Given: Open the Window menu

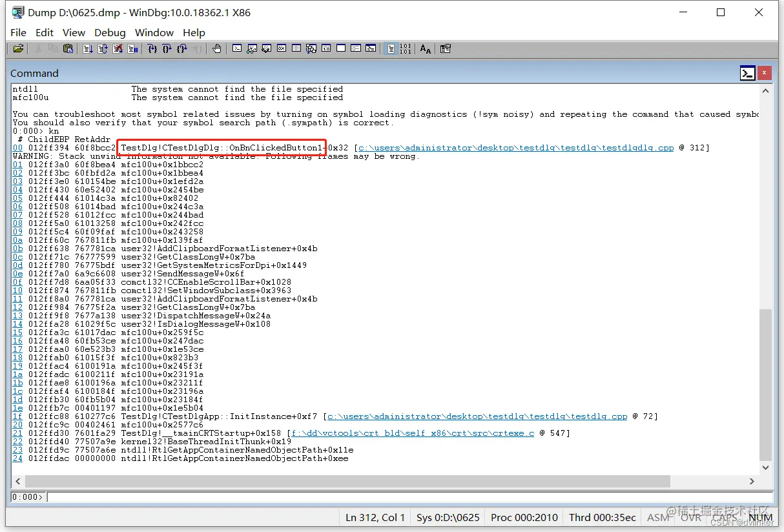Looking at the screenshot, I should (154, 32).
